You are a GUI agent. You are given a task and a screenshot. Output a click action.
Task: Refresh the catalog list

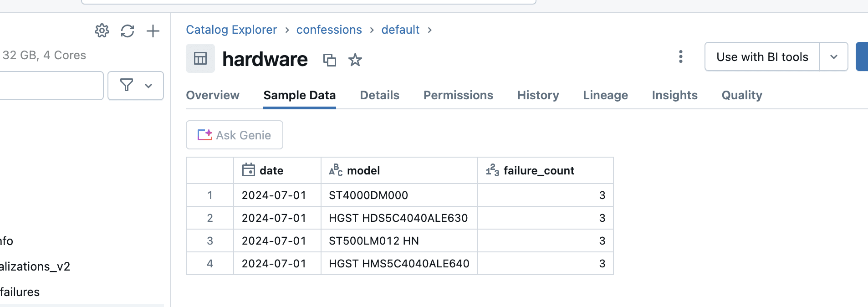[x=128, y=31]
